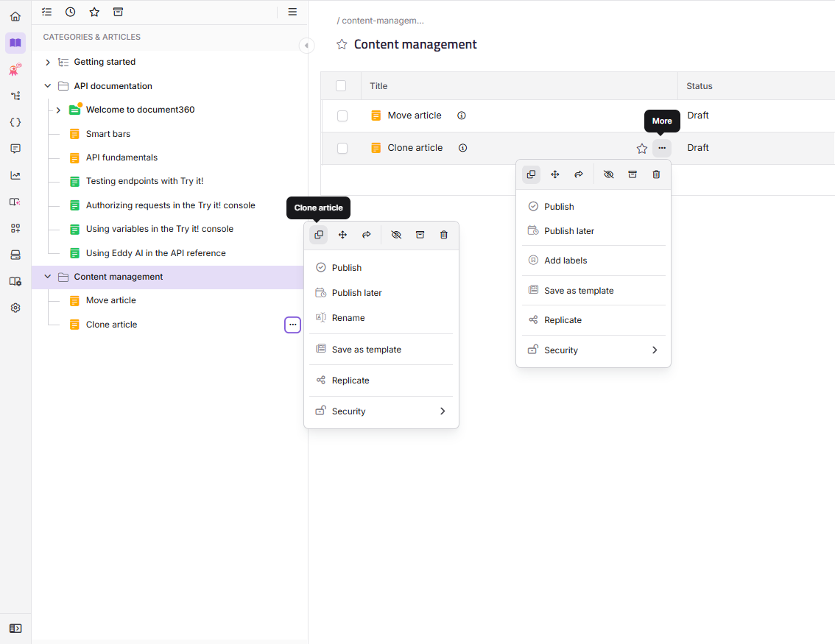Select Testing endpoints with Try it! article
The image size is (835, 644).
tap(145, 181)
